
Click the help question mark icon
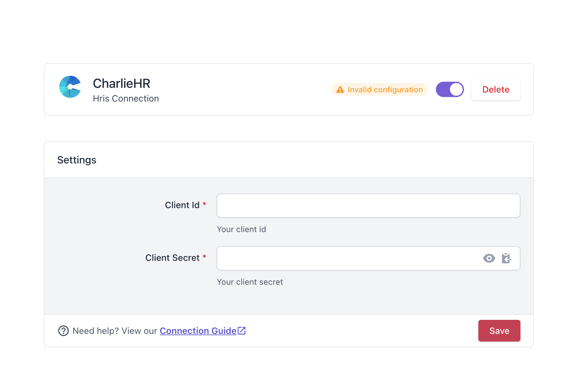63,331
